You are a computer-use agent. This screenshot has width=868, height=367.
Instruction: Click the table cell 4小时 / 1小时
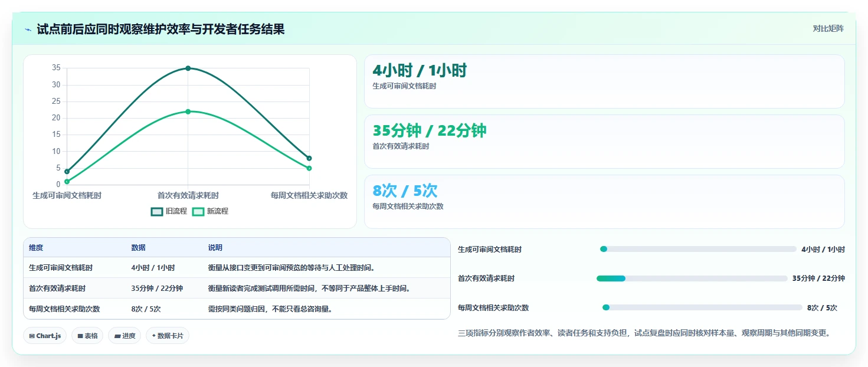click(153, 268)
